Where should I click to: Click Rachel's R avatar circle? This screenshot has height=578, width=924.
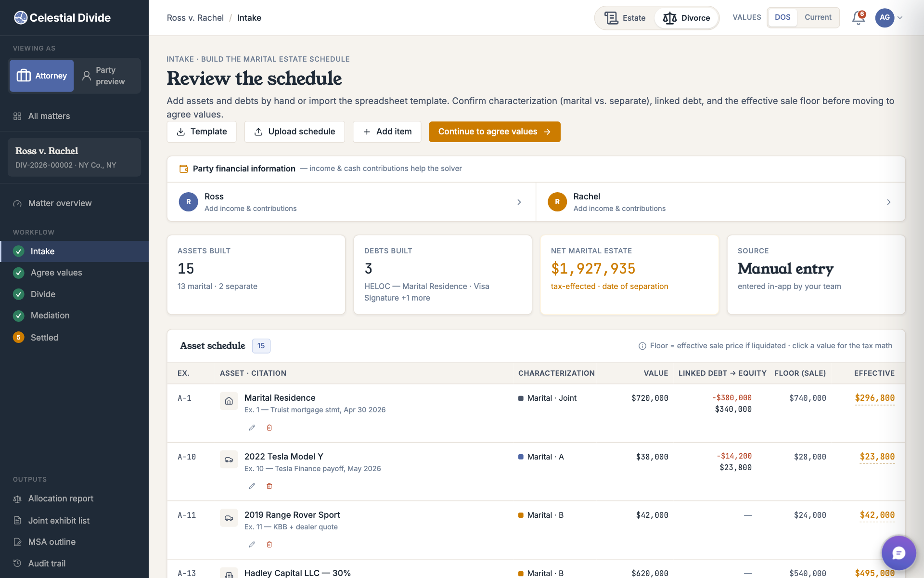557,202
